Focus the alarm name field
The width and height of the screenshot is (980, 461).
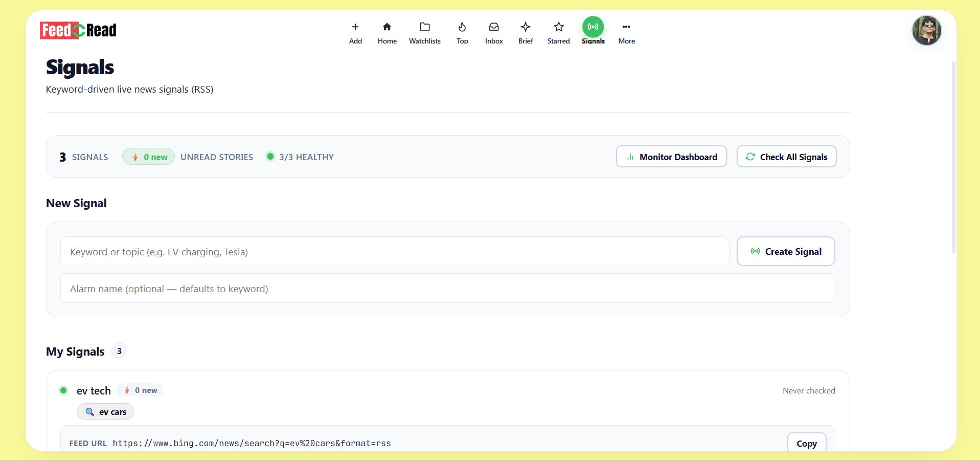(448, 288)
